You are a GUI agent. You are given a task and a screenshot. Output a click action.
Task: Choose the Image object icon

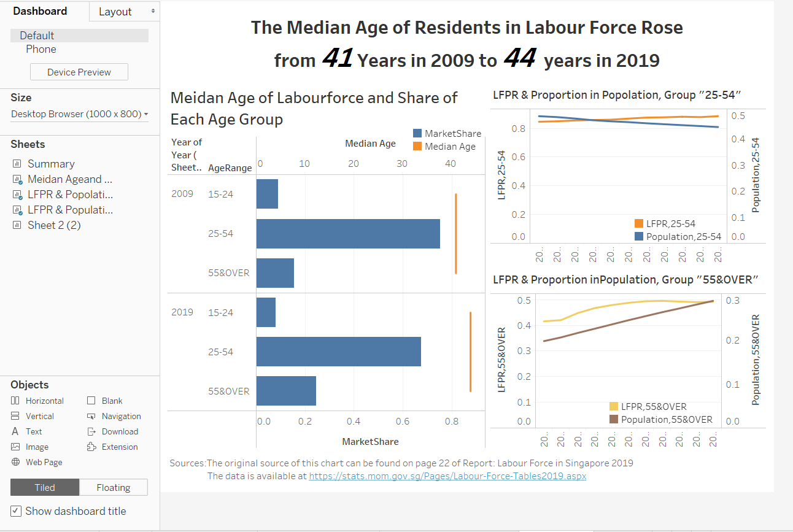point(15,447)
